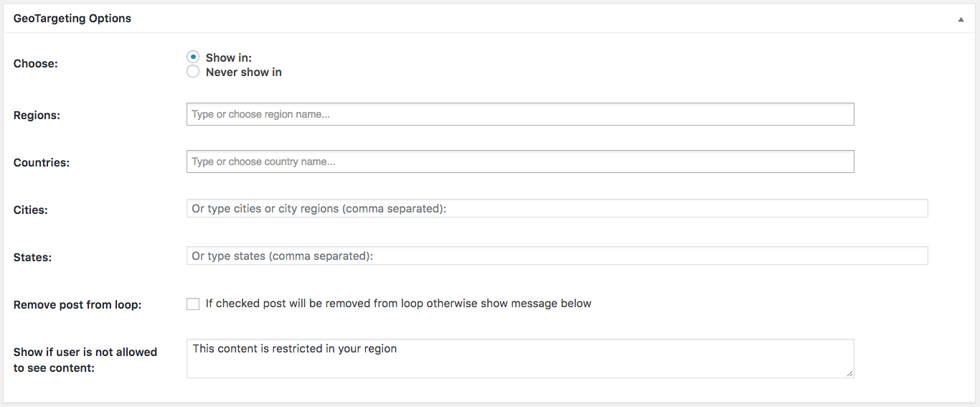The height and width of the screenshot is (407, 980).
Task: Grab the message textarea resize handle
Action: pyautogui.click(x=849, y=373)
